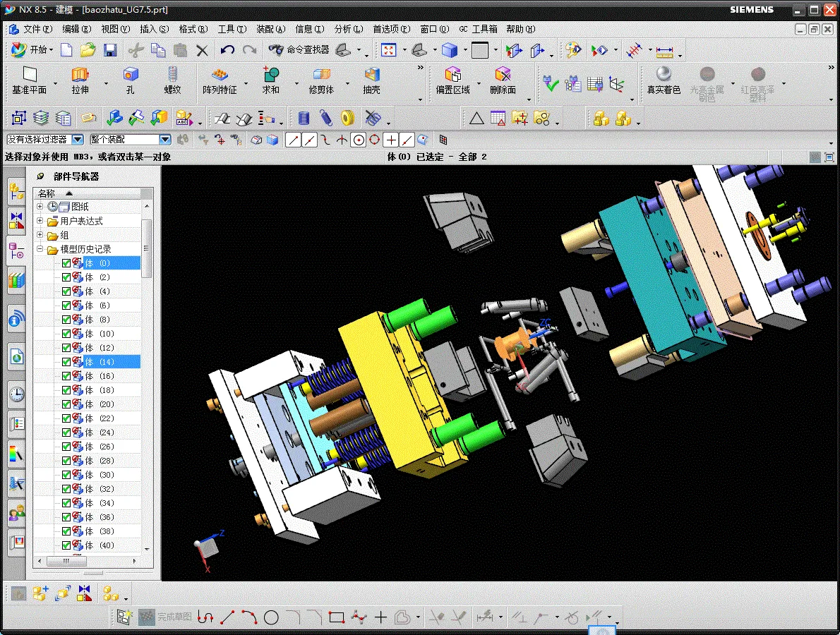The image size is (840, 635).
Task: Expand the 组 tree node
Action: (40, 234)
